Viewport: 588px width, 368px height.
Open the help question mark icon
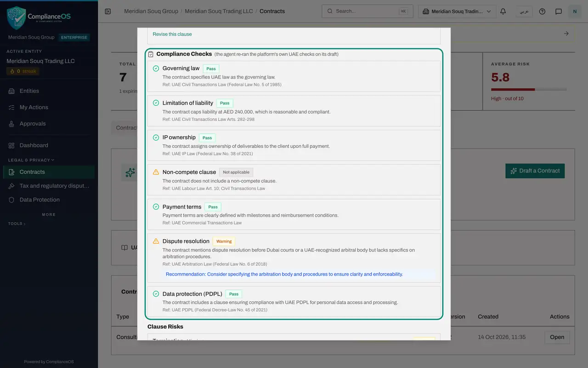point(542,11)
